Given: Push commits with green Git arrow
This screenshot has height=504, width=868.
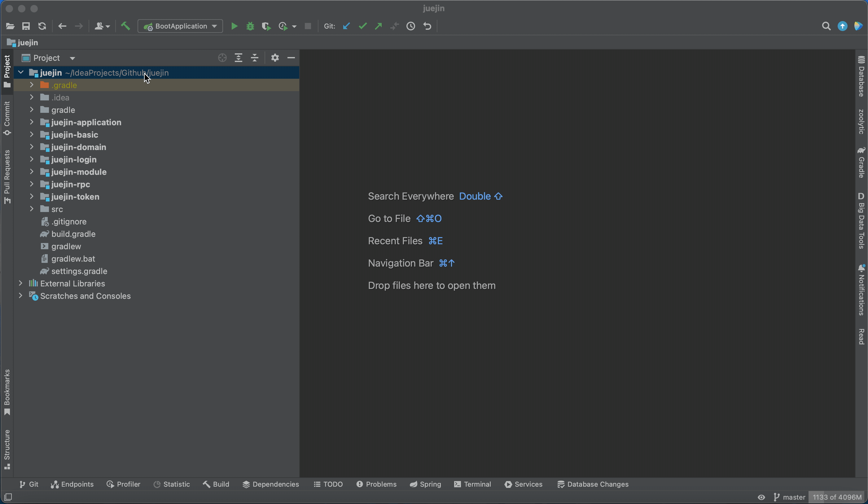Looking at the screenshot, I should (x=379, y=26).
